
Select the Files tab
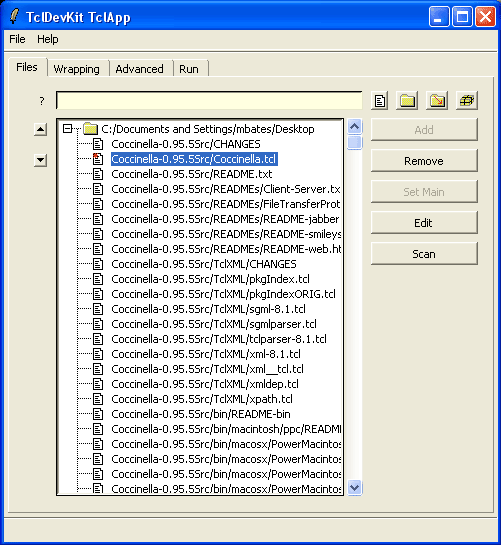[27, 67]
